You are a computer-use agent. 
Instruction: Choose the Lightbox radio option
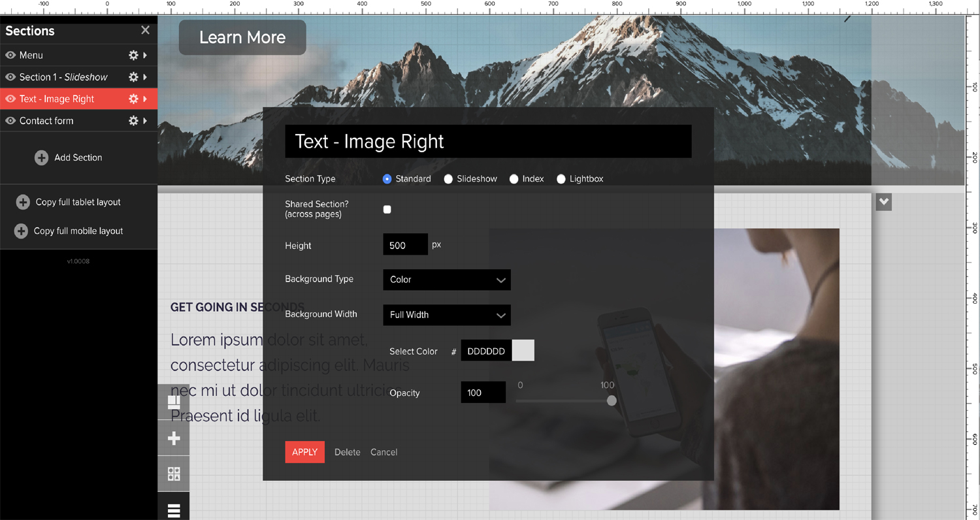[561, 179]
